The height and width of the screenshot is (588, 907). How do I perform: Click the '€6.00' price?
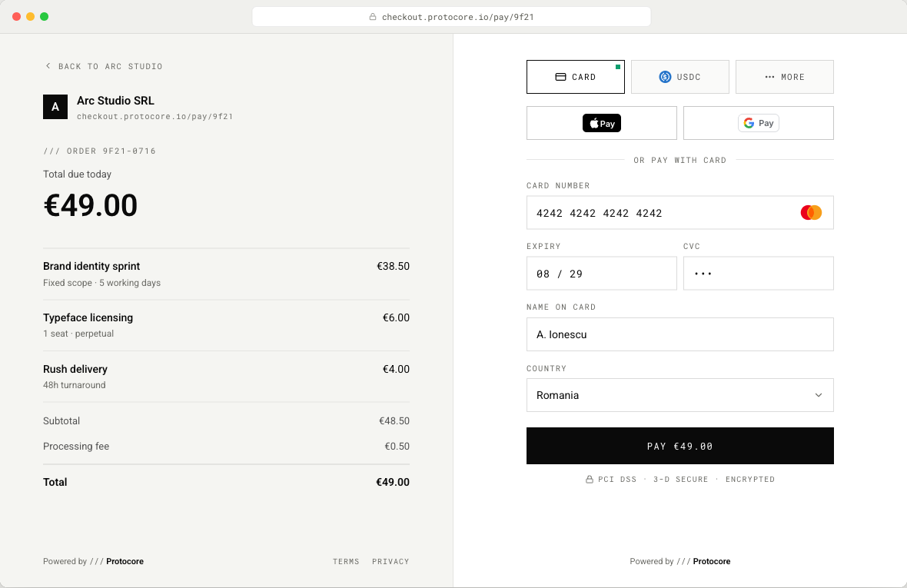point(396,318)
